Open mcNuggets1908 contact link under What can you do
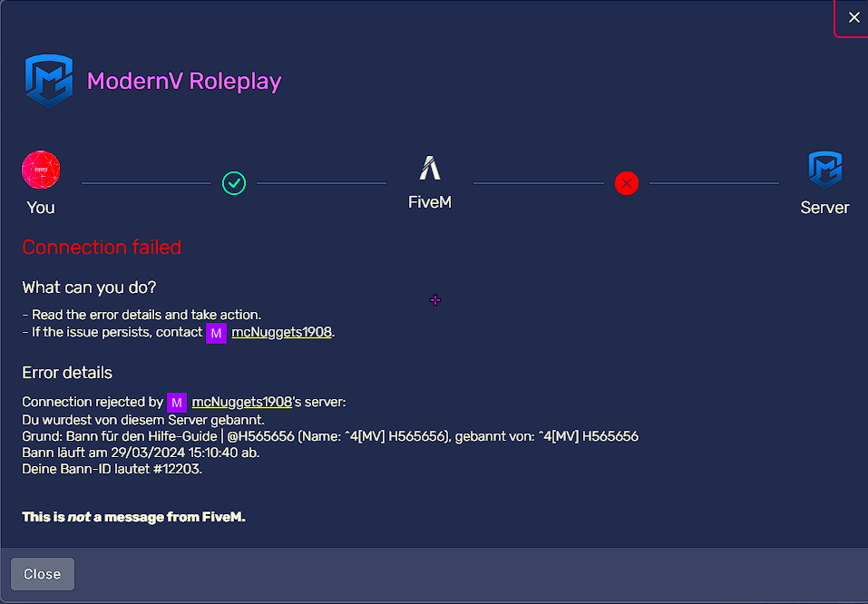868x604 pixels. pos(281,332)
